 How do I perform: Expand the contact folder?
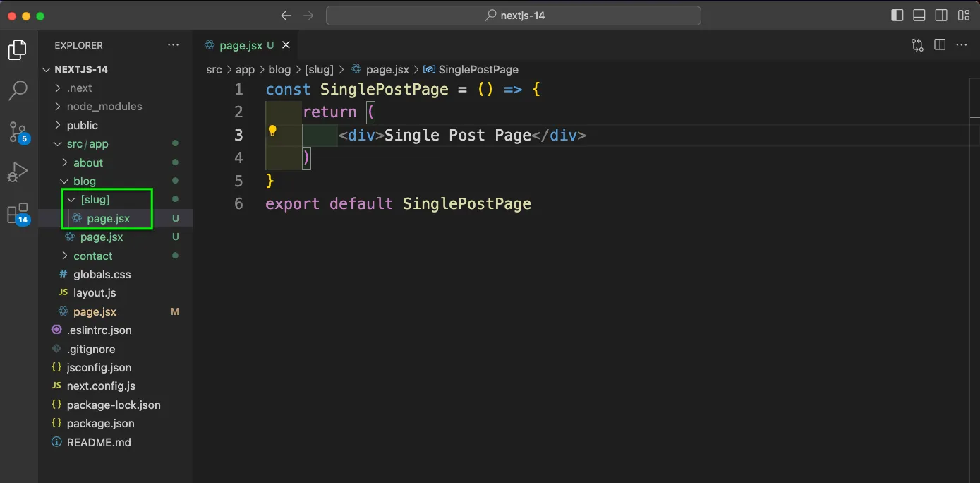pos(116,256)
